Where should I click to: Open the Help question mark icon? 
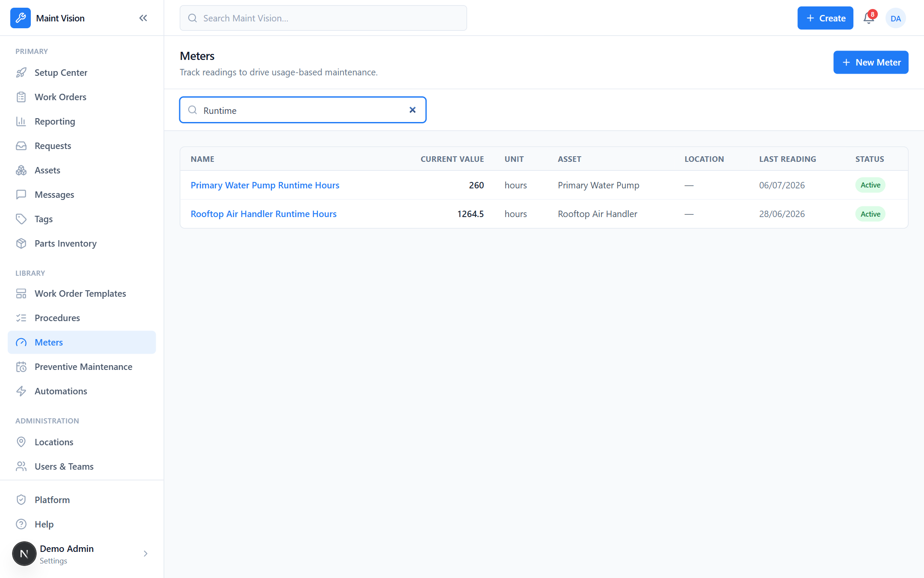pyautogui.click(x=21, y=524)
